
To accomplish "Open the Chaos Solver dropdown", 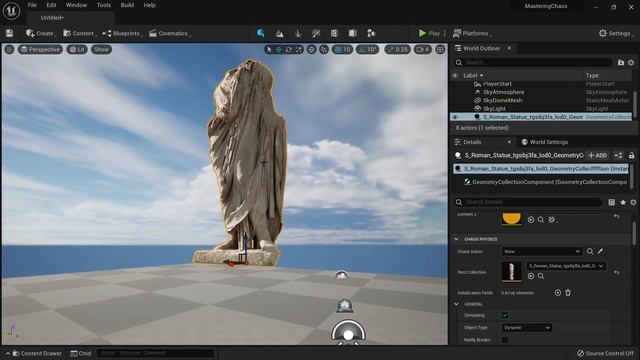I will pos(542,251).
